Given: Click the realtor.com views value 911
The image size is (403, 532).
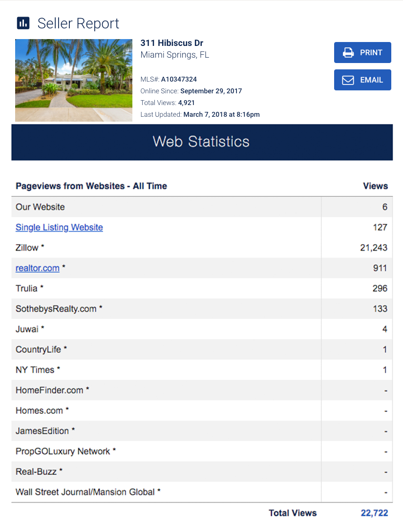Looking at the screenshot, I should click(380, 268).
